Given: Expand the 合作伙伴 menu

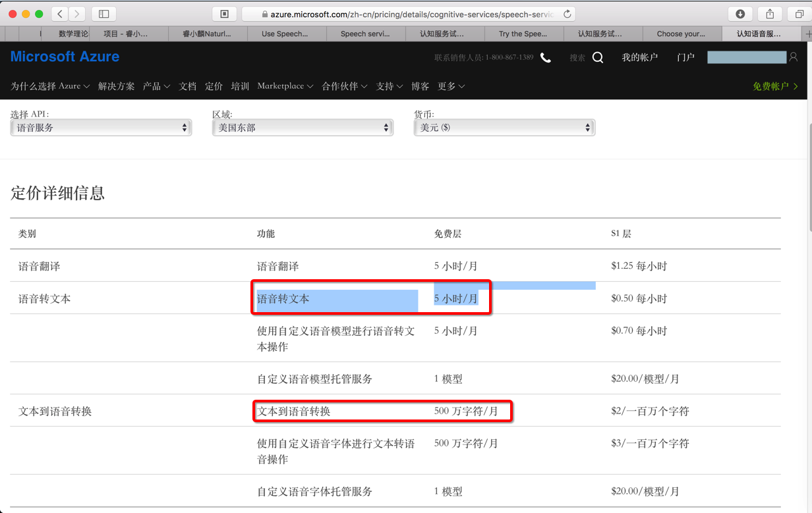Looking at the screenshot, I should coord(345,86).
